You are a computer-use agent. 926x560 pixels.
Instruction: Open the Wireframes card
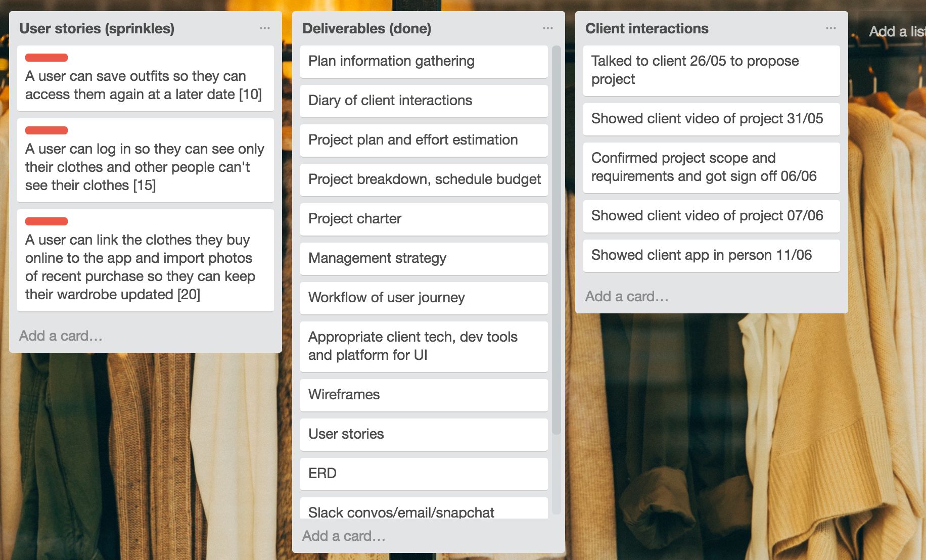(x=424, y=395)
